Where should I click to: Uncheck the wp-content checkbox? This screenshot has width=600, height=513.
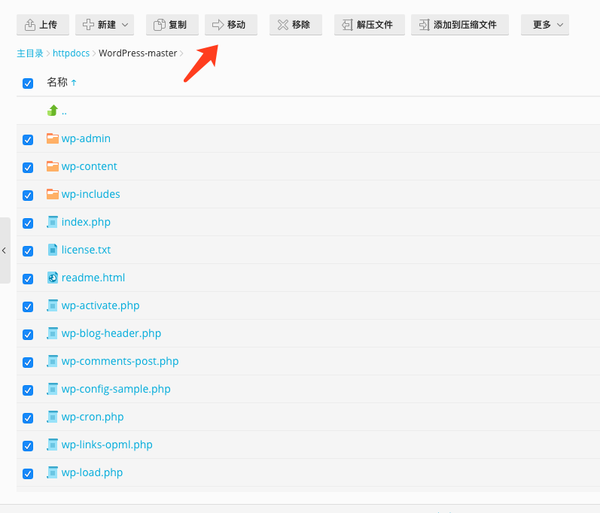[28, 168]
